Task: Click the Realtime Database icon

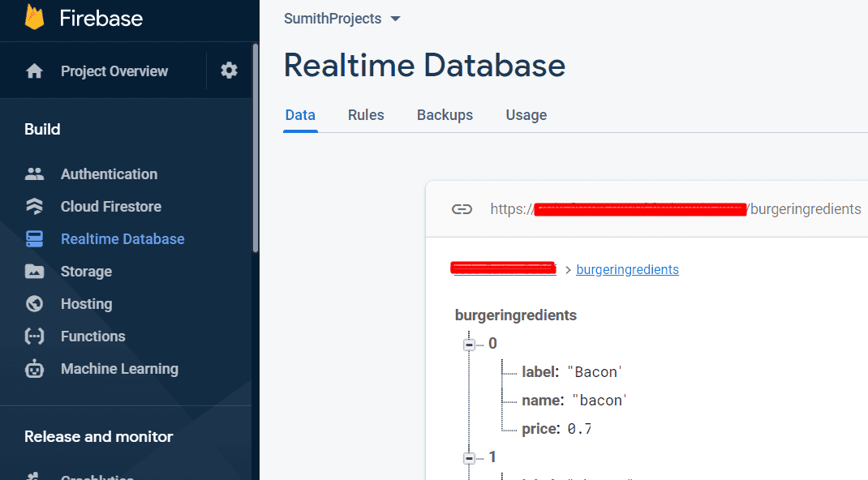Action: click(x=34, y=239)
